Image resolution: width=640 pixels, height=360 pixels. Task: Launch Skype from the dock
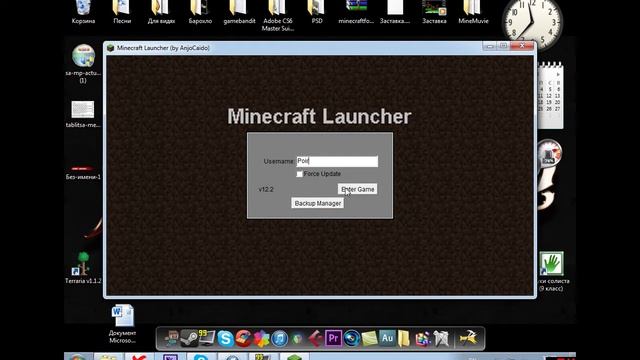pos(225,339)
